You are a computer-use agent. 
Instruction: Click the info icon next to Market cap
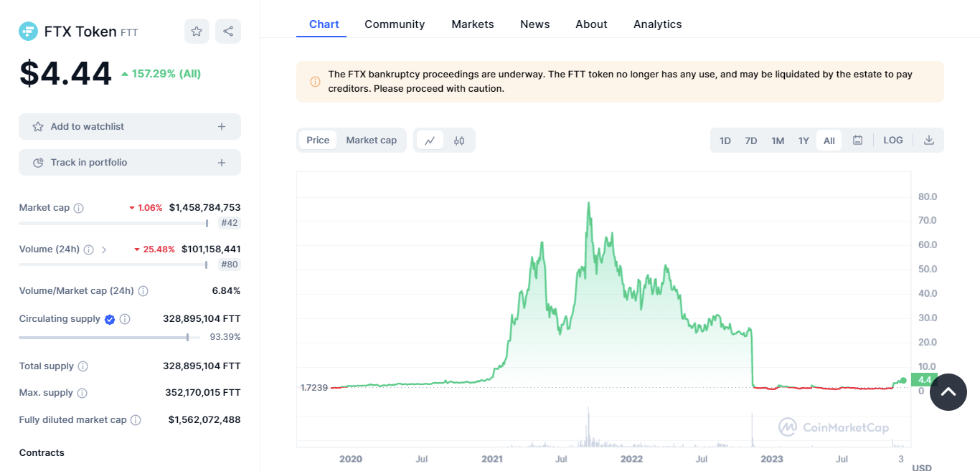[x=79, y=208]
